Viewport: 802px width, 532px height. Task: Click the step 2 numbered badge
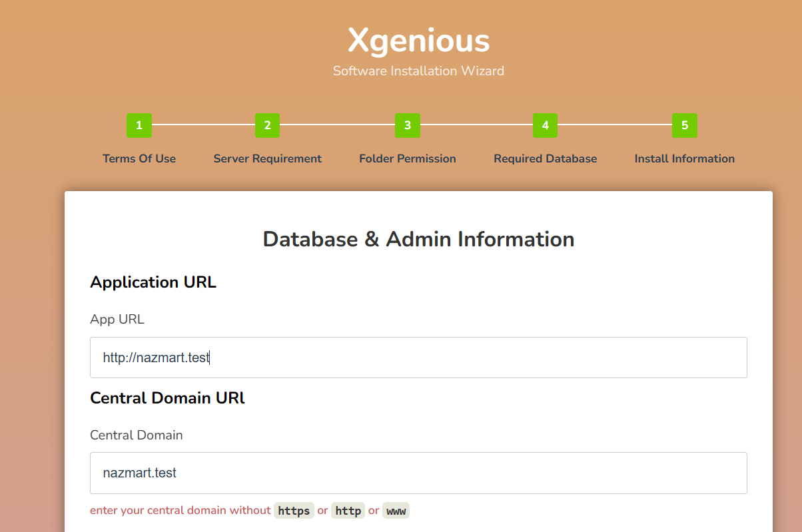pos(267,125)
